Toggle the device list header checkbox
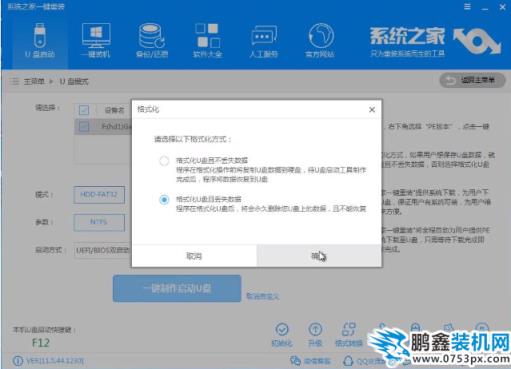This screenshot has width=511, height=369. coord(84,110)
